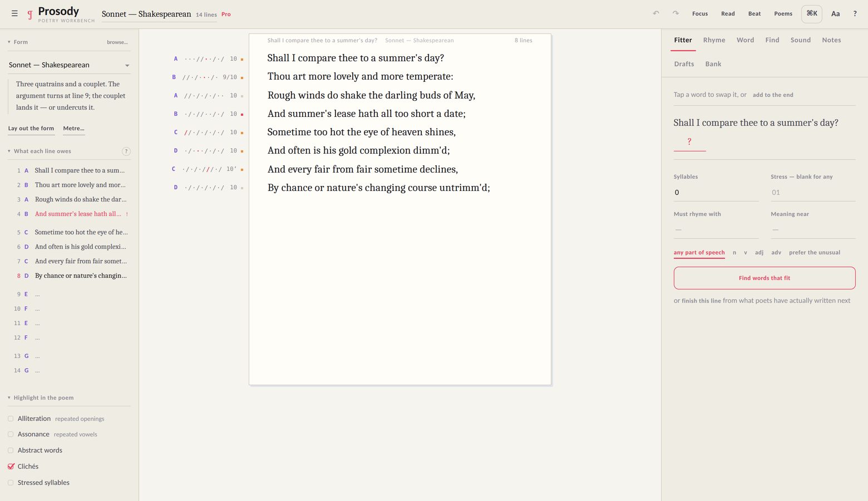
Task: Select line 1 Shall I compare in outline
Action: tap(71, 171)
